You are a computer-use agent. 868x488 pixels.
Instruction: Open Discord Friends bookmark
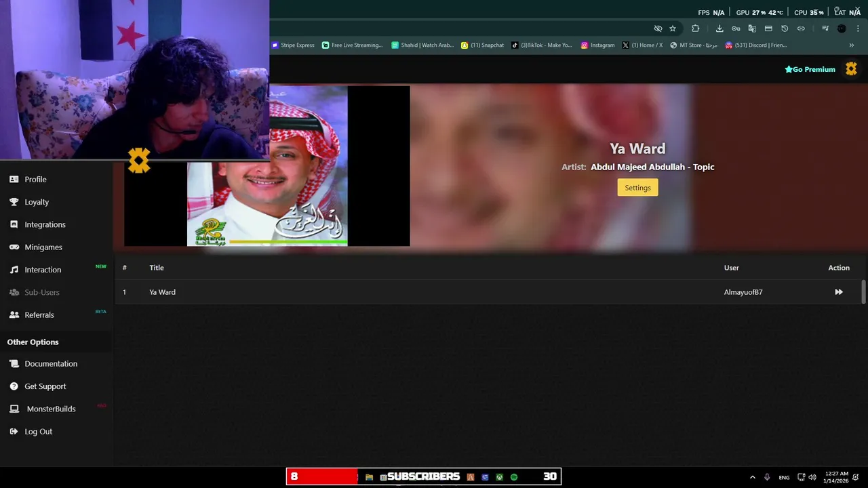click(x=756, y=45)
